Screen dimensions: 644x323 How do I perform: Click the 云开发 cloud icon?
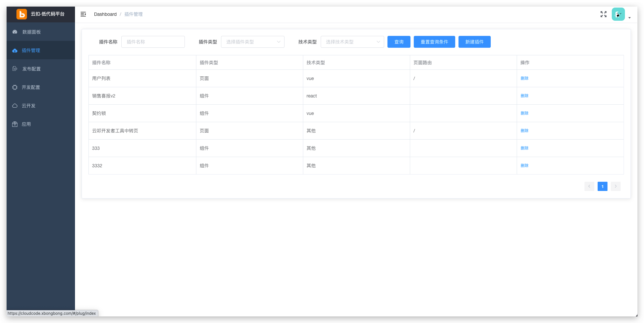tap(15, 106)
